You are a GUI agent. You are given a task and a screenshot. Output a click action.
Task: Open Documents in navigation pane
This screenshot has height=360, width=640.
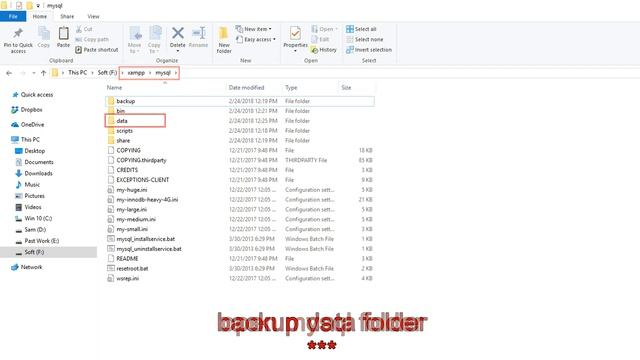[34, 162]
